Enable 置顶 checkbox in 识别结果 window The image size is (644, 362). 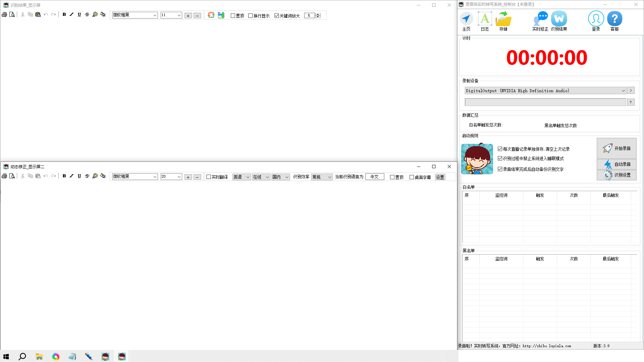click(x=233, y=16)
